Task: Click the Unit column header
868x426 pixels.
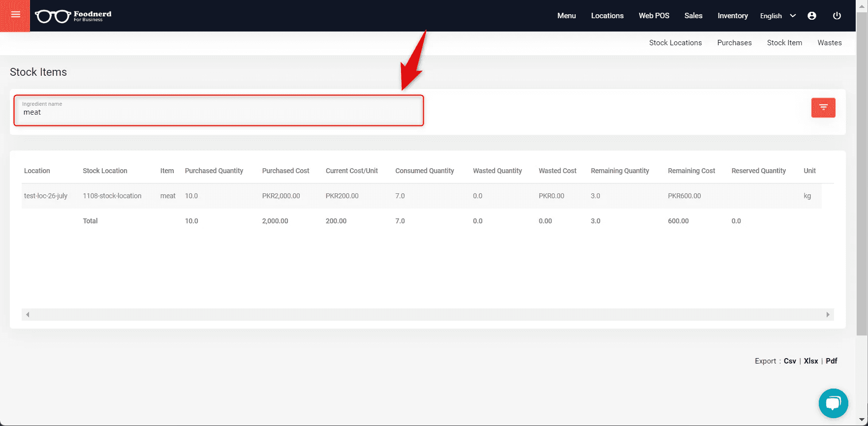Action: [809, 171]
